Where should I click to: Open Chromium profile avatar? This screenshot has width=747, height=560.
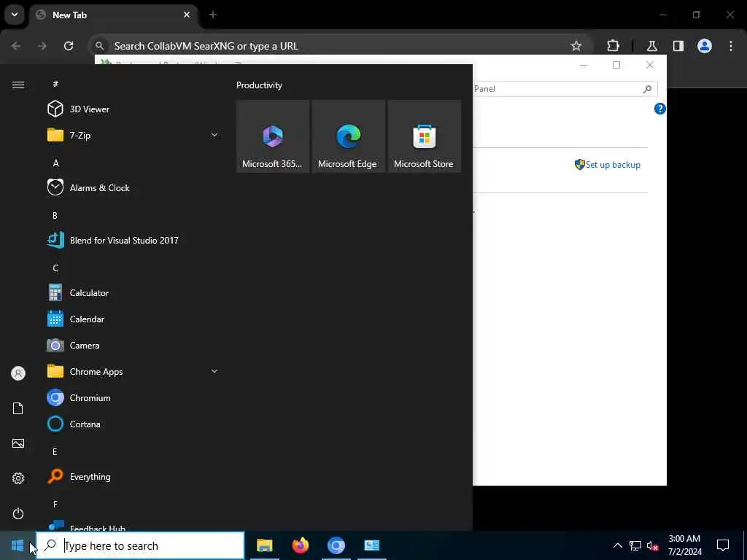705,46
